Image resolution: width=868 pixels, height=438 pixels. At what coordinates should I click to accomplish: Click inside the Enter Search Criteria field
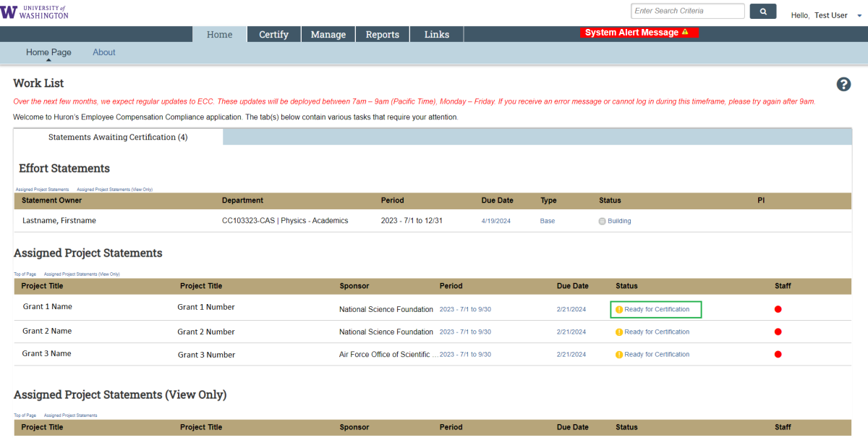tap(687, 11)
